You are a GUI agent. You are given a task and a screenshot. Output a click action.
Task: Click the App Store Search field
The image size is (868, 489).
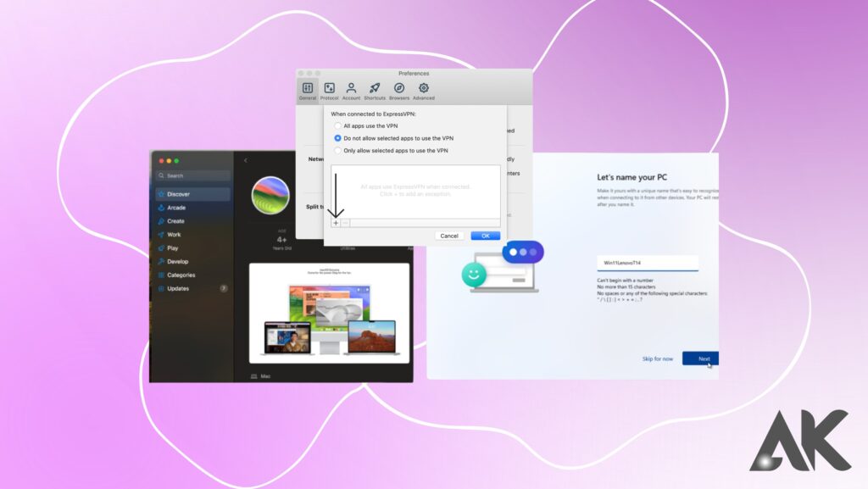[x=192, y=175]
